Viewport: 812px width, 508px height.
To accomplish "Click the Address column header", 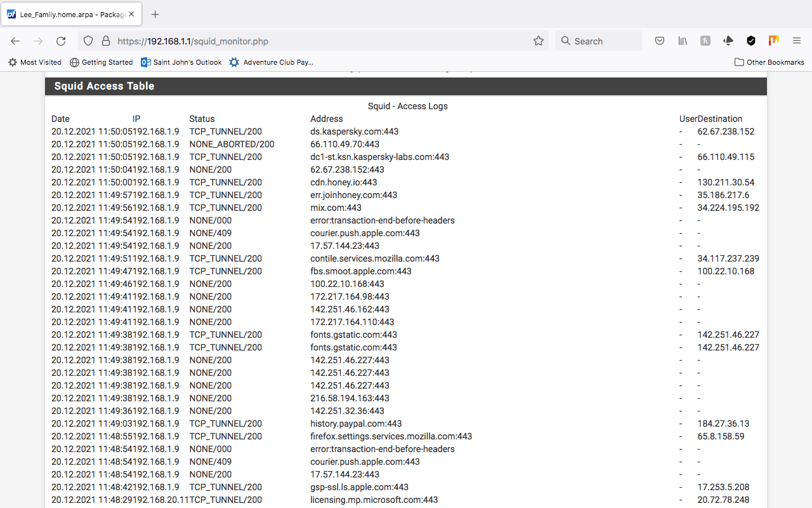I will tap(327, 119).
